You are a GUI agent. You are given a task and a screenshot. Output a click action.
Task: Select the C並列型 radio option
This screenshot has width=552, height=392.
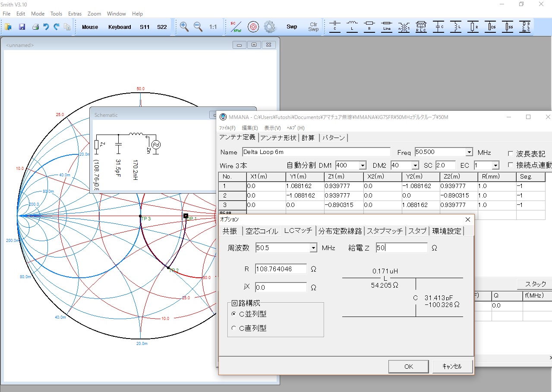click(234, 314)
